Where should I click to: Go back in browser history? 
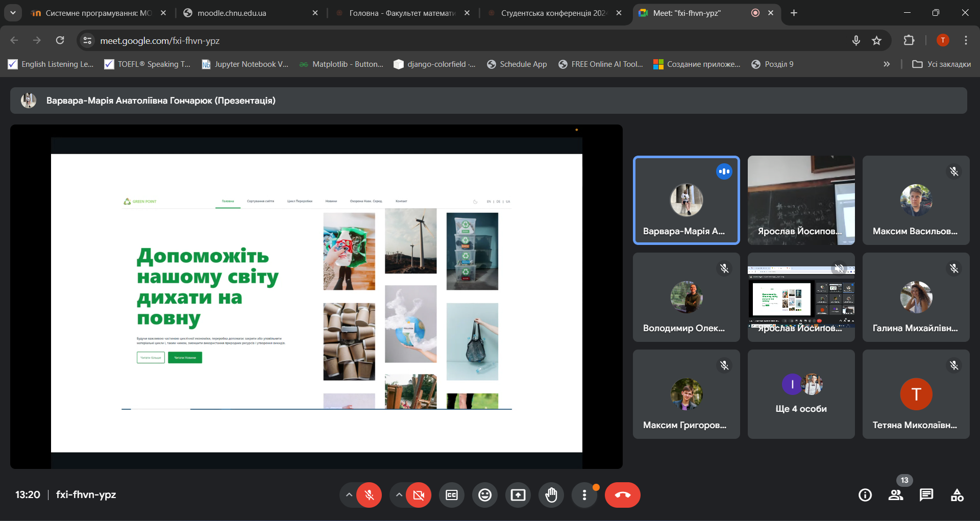point(14,40)
